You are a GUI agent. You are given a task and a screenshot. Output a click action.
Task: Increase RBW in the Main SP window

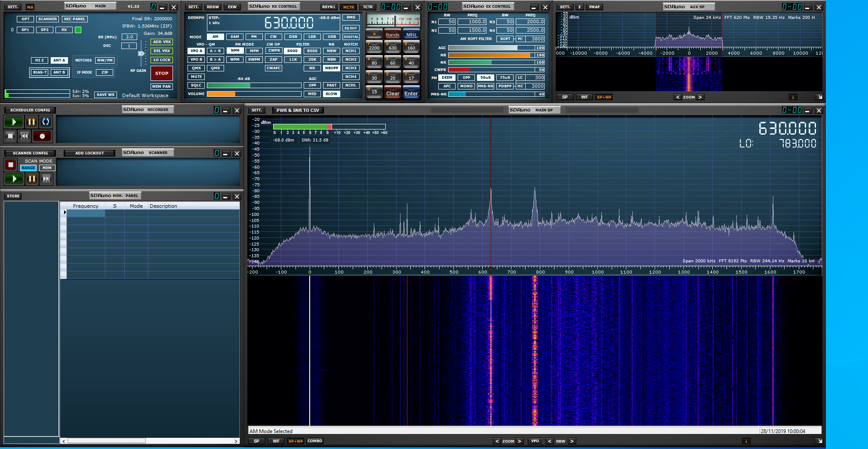point(572,441)
